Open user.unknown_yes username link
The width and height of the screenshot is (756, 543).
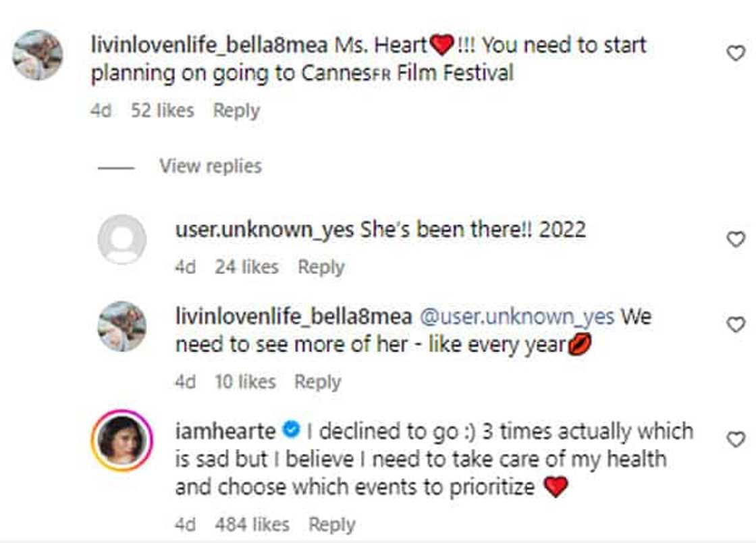[x=264, y=230]
